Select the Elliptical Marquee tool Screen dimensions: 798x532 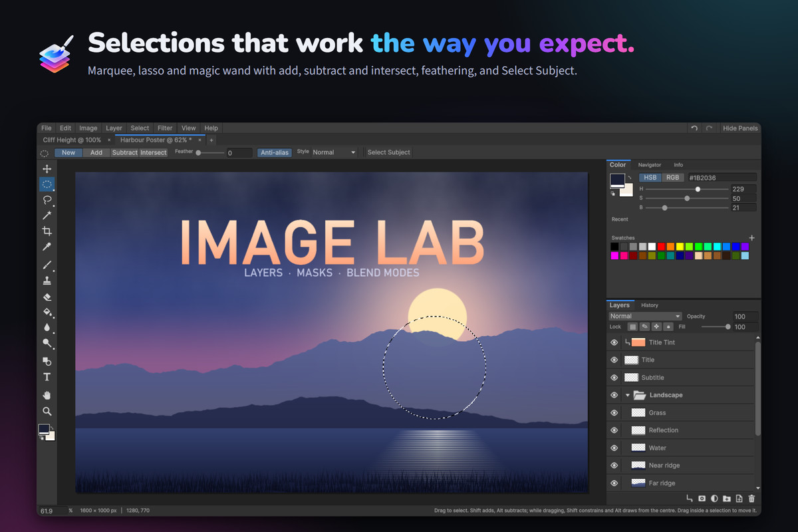pyautogui.click(x=47, y=184)
